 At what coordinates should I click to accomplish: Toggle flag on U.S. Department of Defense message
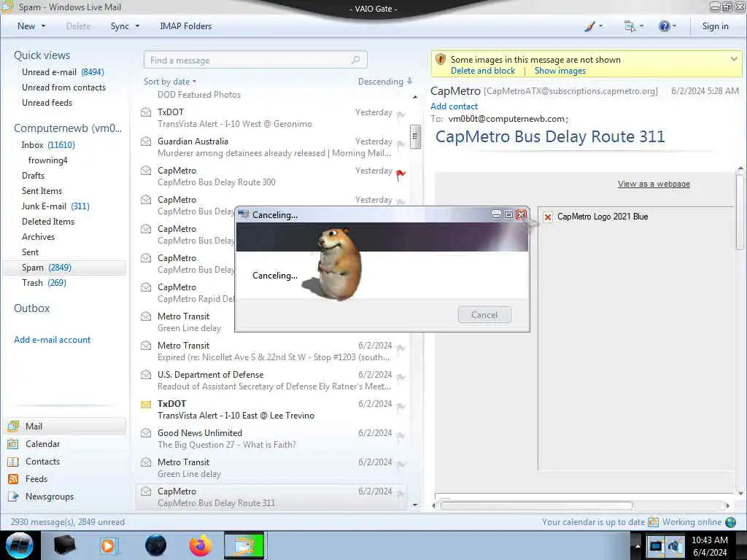click(400, 377)
